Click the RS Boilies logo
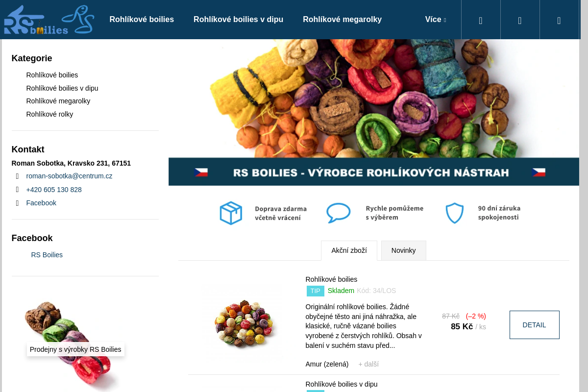 pyautogui.click(x=49, y=20)
